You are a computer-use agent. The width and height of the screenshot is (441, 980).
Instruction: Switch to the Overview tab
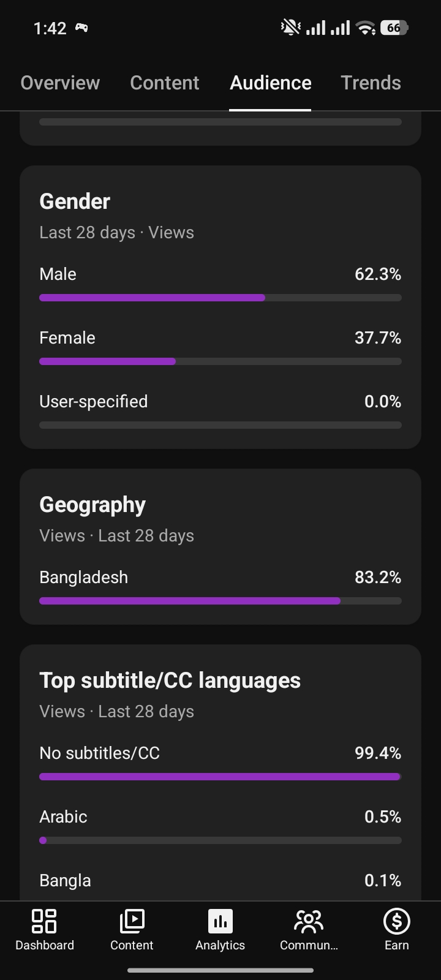point(60,83)
